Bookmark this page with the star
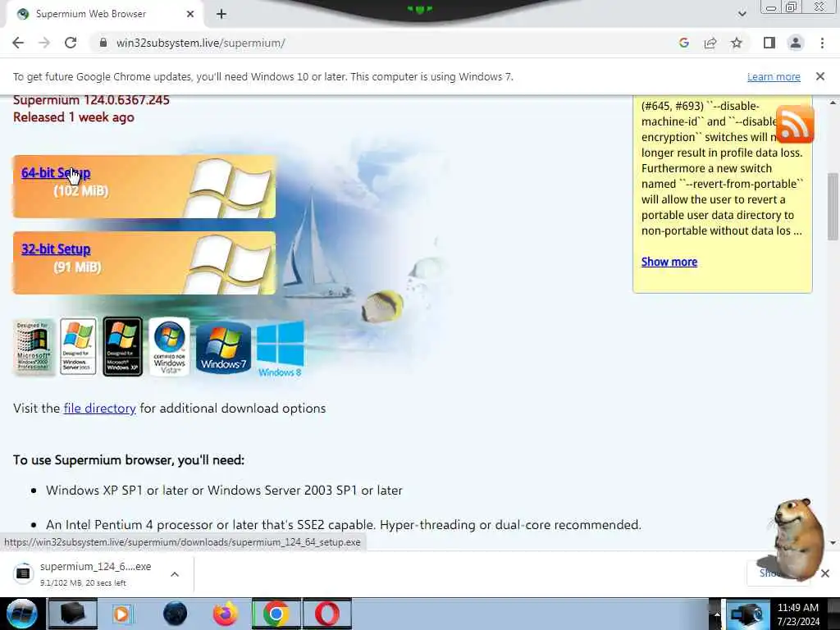The width and height of the screenshot is (840, 630). pyautogui.click(x=737, y=43)
